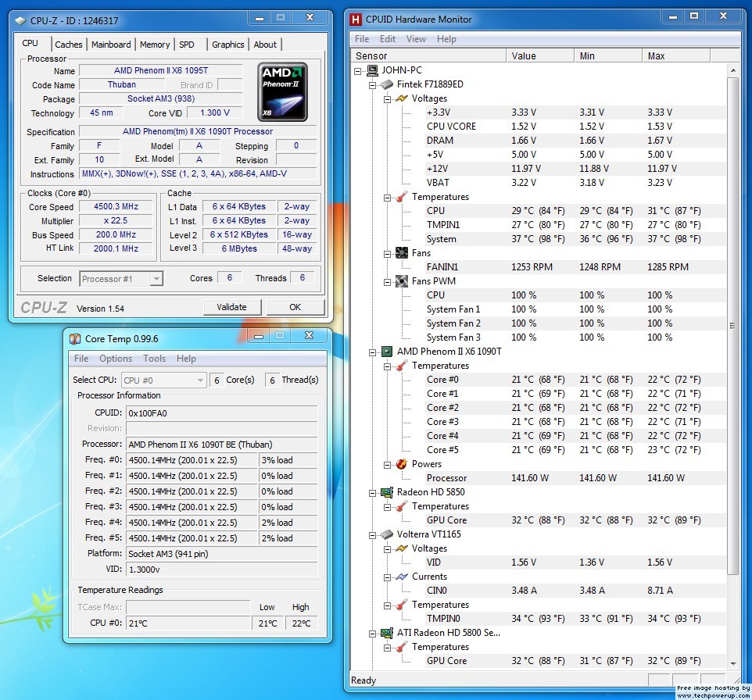
Task: Click the CPUID field in Core Temp
Action: [221, 413]
